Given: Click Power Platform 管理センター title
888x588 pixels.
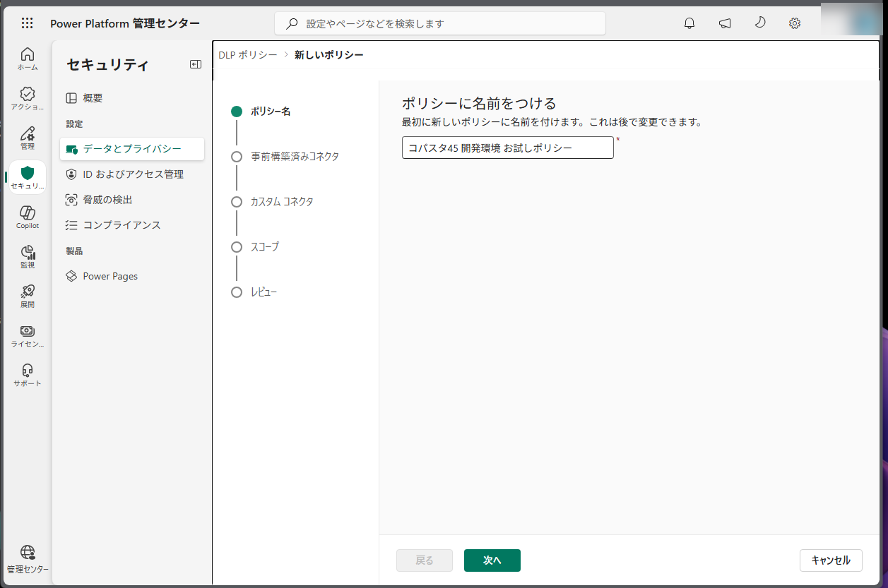Looking at the screenshot, I should 125,23.
